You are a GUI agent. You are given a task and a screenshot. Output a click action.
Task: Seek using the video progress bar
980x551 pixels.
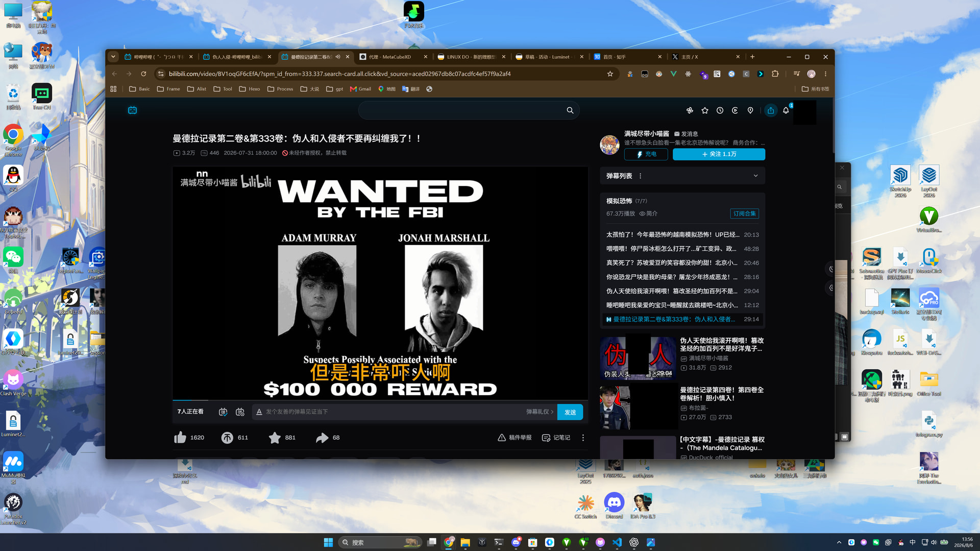click(x=380, y=400)
